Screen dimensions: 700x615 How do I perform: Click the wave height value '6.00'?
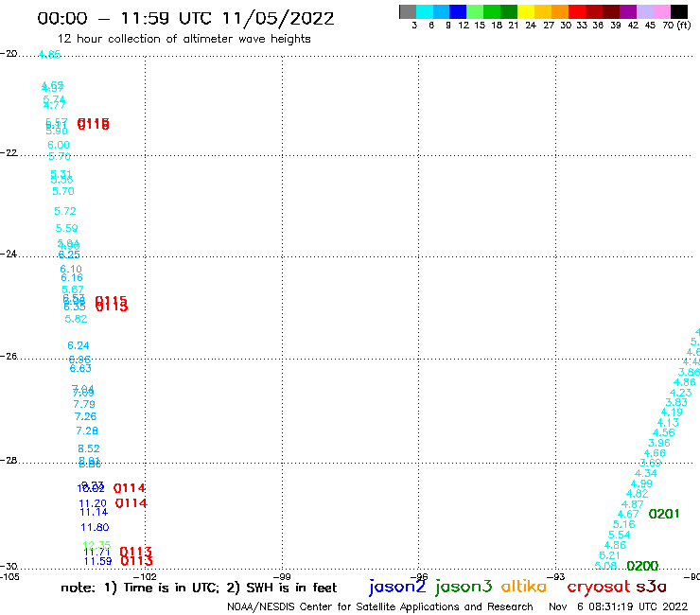[x=59, y=145]
